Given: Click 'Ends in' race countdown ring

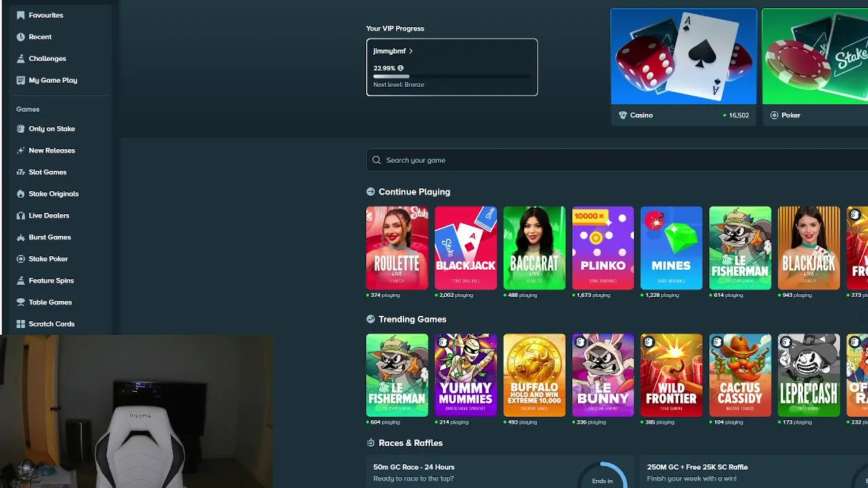Looking at the screenshot, I should pyautogui.click(x=602, y=476).
